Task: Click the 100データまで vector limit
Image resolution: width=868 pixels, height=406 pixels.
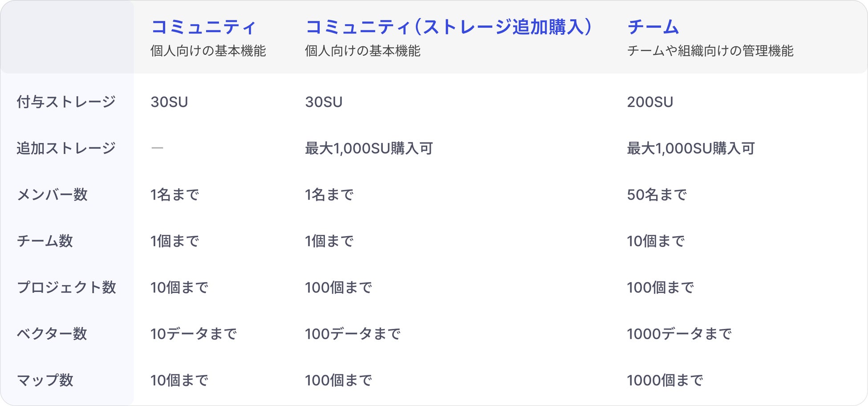Action: pos(353,334)
